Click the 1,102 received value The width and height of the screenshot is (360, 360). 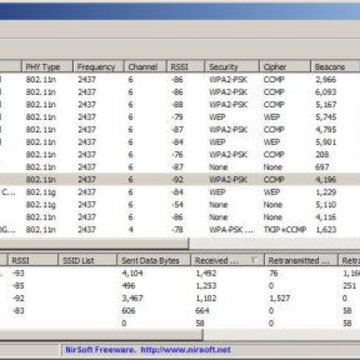click(206, 298)
